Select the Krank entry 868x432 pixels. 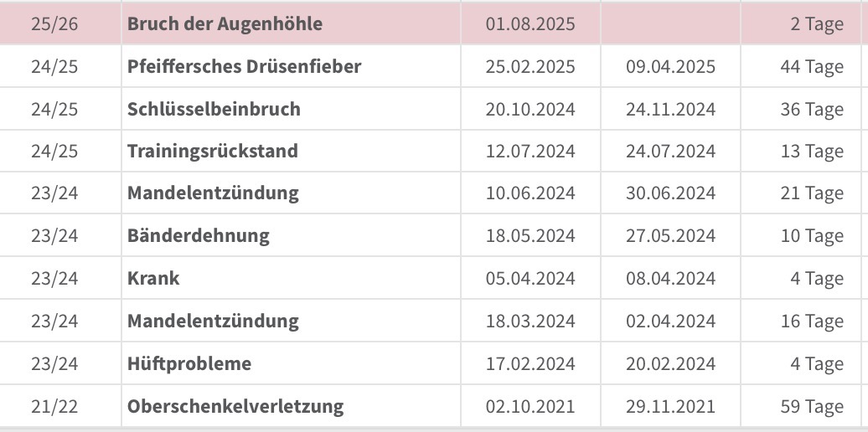[x=153, y=278]
